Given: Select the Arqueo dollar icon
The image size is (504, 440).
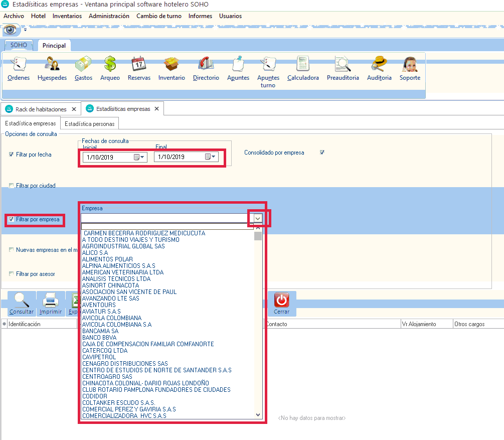Looking at the screenshot, I should [110, 65].
